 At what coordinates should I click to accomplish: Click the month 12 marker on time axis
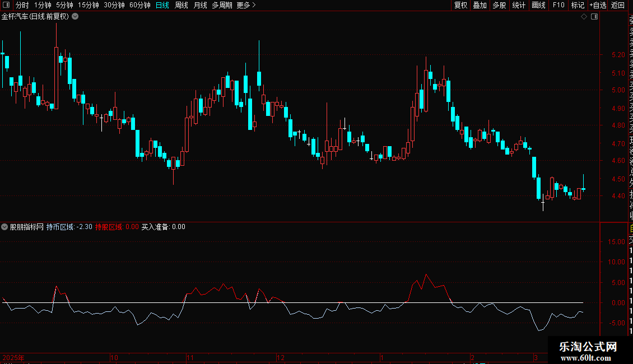(281, 357)
